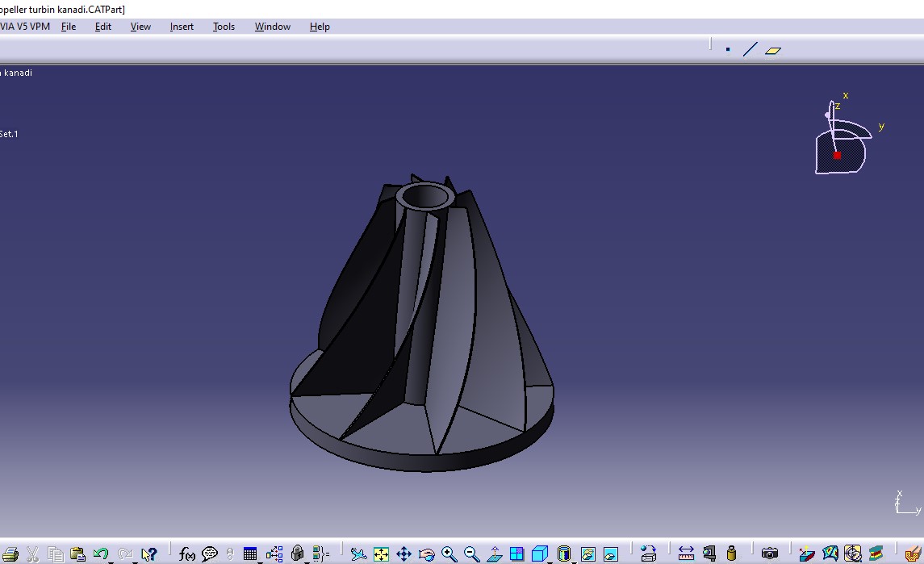
Task: Open the Help menu
Action: (320, 27)
